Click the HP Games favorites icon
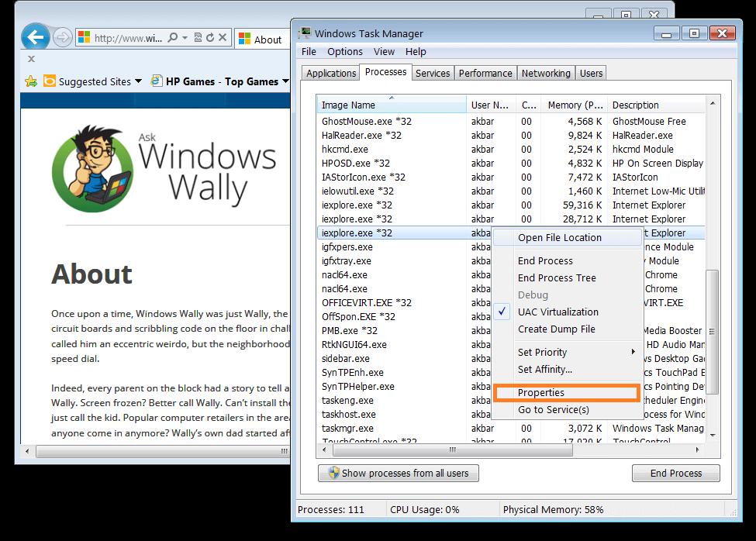 point(156,81)
